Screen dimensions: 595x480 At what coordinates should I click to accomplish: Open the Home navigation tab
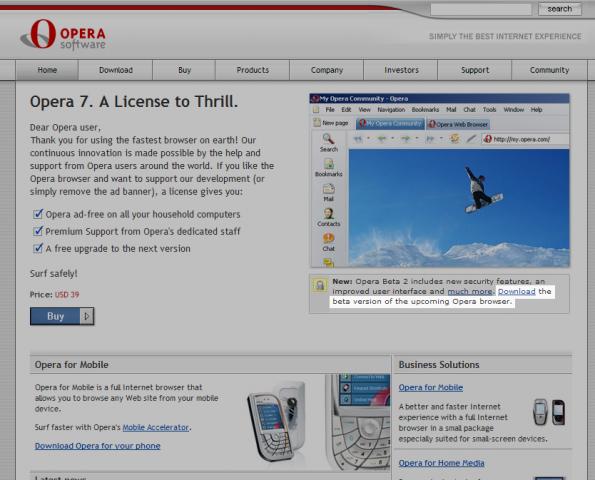(47, 70)
